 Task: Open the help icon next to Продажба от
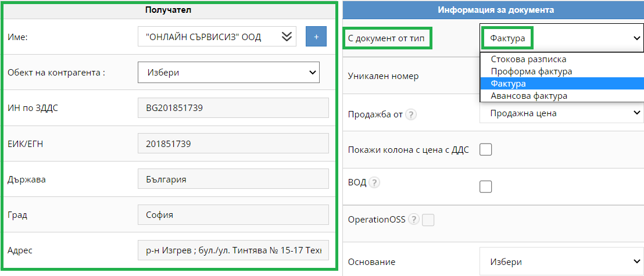coord(411,115)
